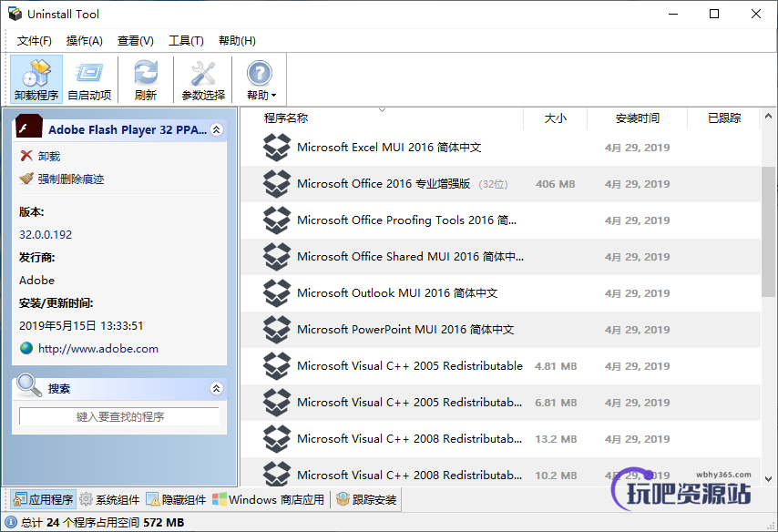Click the Adobe Flash Player 32 PPA... panel title
The width and height of the screenshot is (778, 532).
click(x=128, y=130)
